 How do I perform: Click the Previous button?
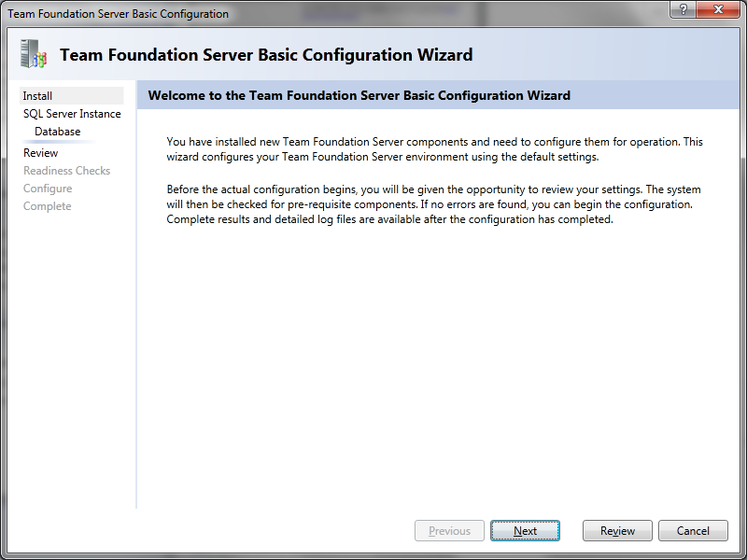pyautogui.click(x=449, y=530)
